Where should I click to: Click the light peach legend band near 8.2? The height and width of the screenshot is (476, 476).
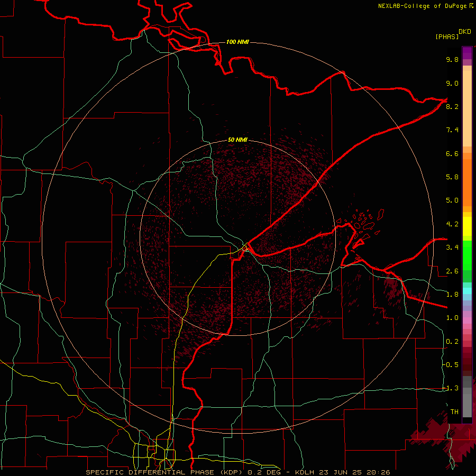tap(467, 108)
